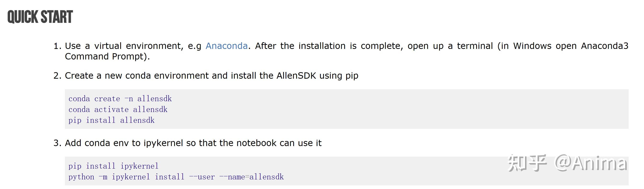
Task: Click the 'pip install allensdk' command line
Action: click(111, 120)
